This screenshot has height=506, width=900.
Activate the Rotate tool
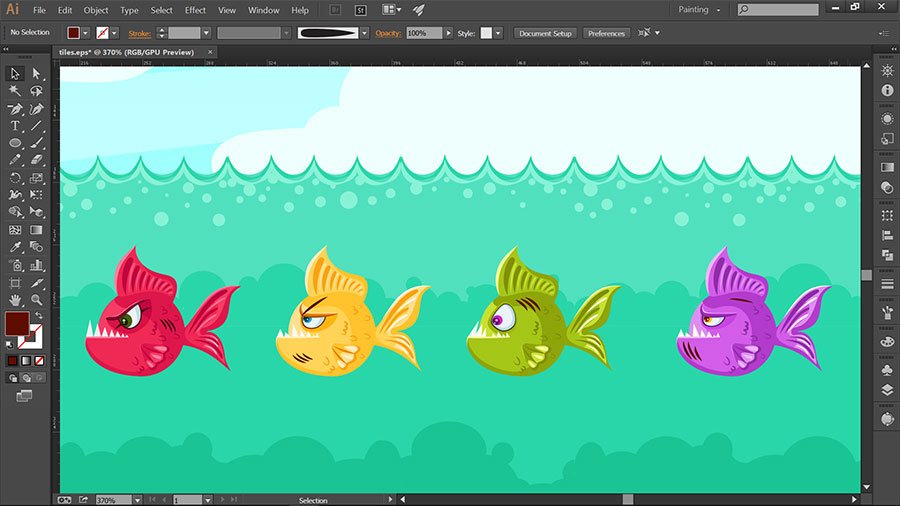point(15,178)
